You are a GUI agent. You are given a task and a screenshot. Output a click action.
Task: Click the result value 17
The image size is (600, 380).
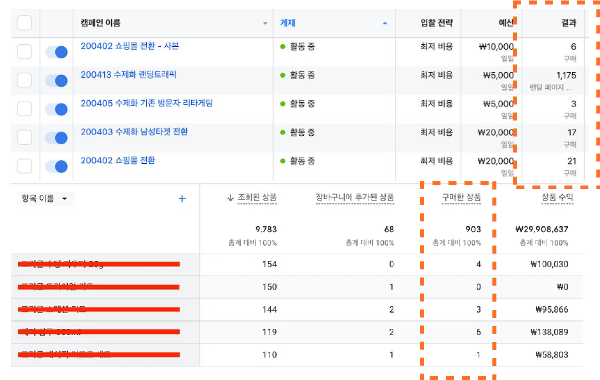(x=572, y=132)
